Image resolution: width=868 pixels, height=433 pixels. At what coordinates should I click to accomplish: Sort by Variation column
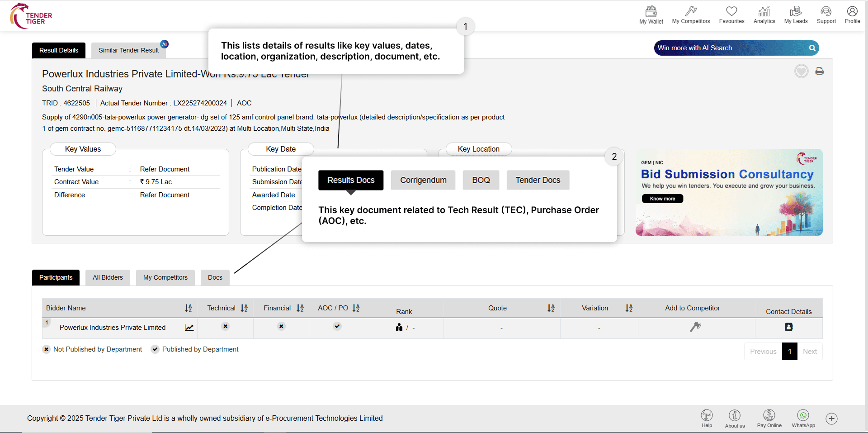(x=629, y=308)
